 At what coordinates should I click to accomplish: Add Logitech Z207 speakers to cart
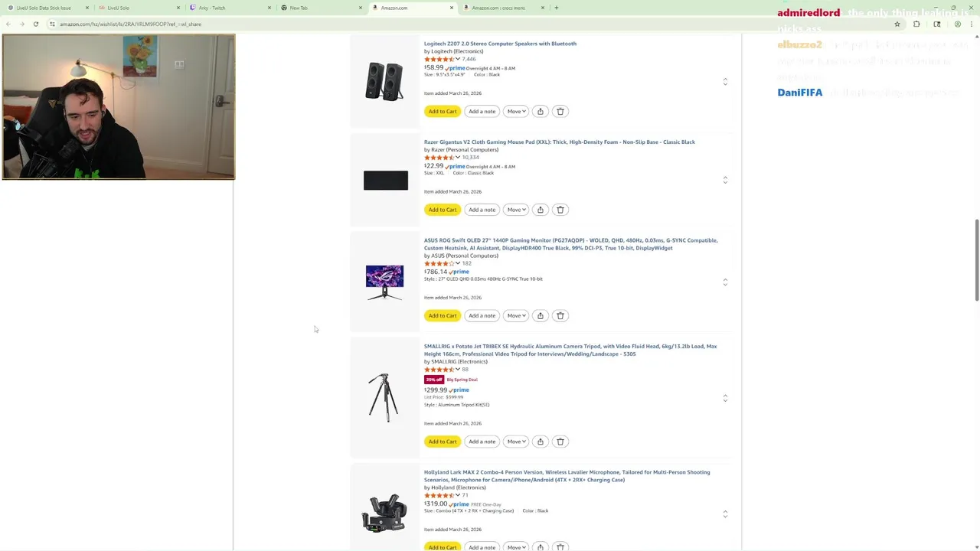[443, 112]
